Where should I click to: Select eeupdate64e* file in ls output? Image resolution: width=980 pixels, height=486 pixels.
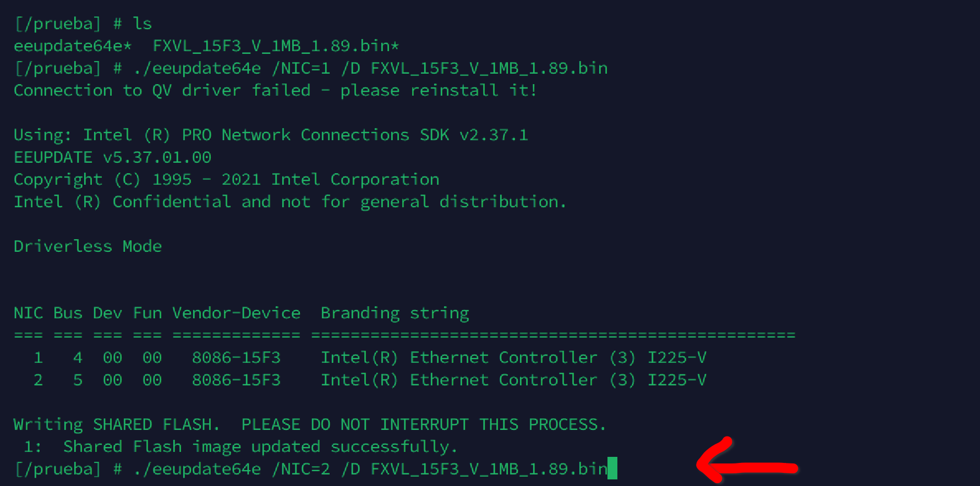[x=73, y=46]
